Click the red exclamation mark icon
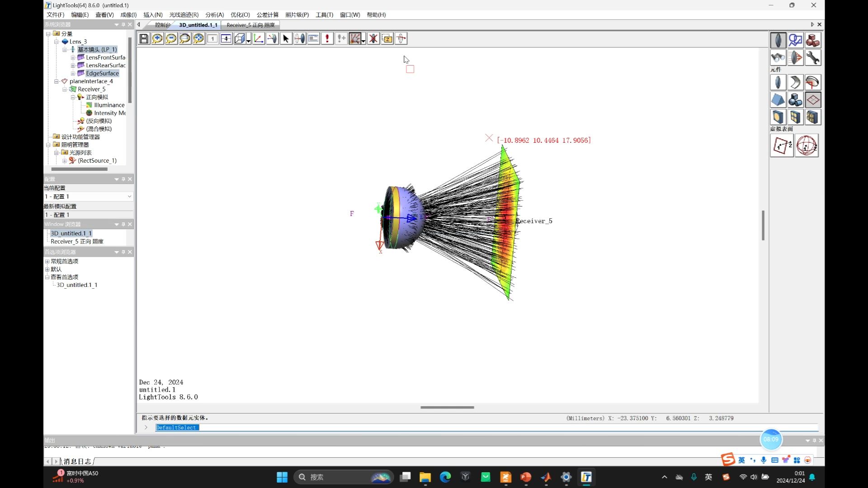 [327, 39]
